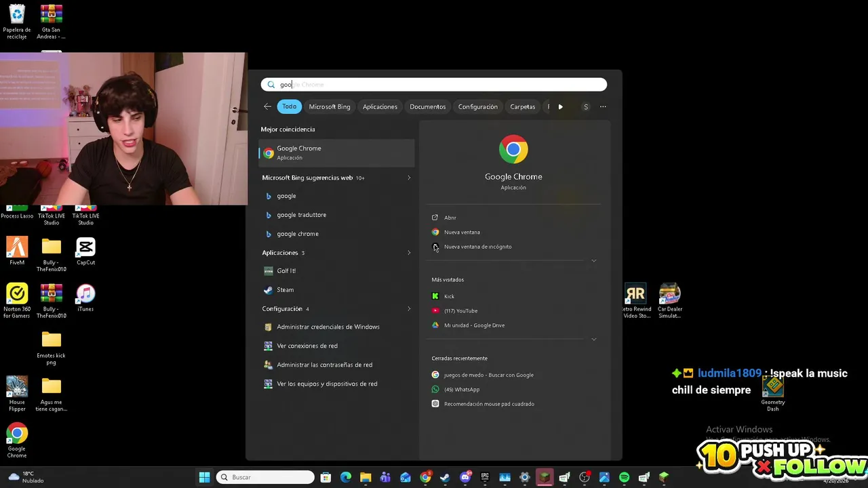This screenshot has width=868, height=488.
Task: Click the search box containing 'goo'
Action: click(x=434, y=85)
